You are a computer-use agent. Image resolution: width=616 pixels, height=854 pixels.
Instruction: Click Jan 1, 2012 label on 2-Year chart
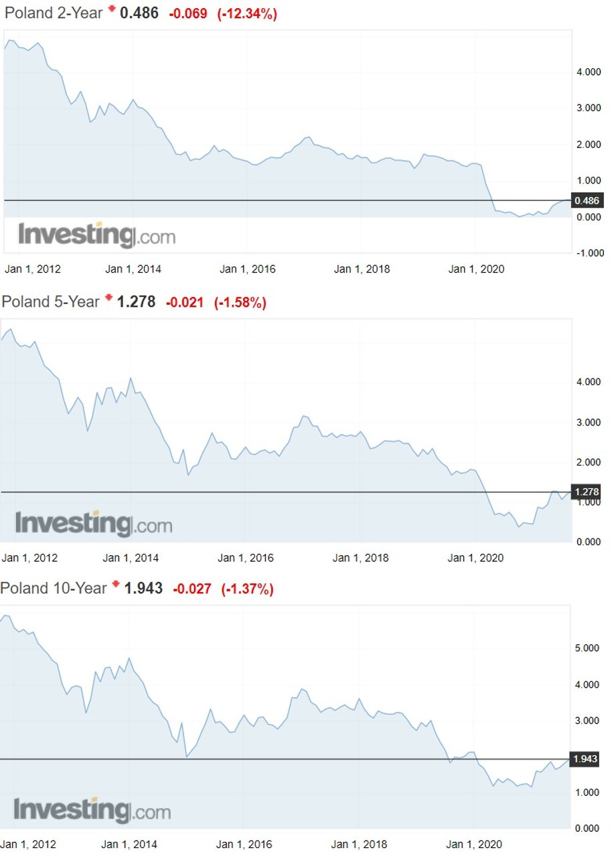[33, 269]
